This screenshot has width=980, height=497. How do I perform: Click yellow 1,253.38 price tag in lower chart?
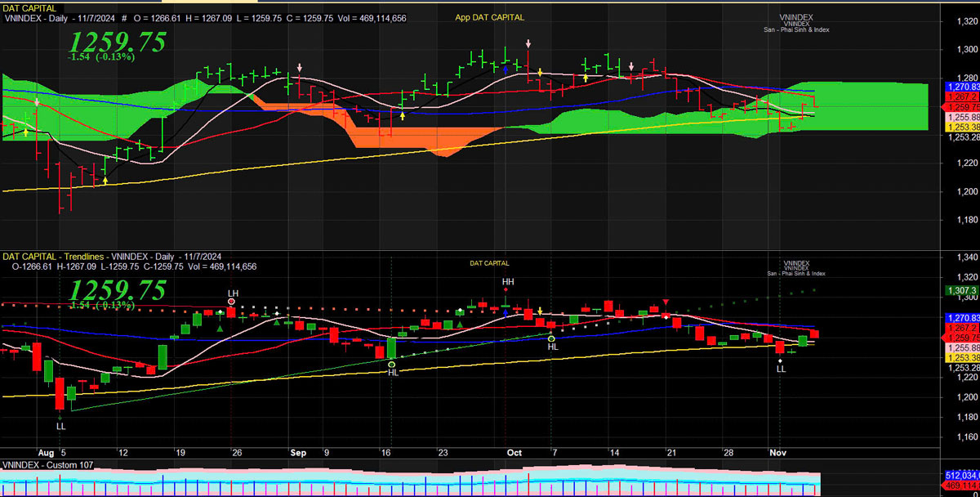[x=961, y=357]
